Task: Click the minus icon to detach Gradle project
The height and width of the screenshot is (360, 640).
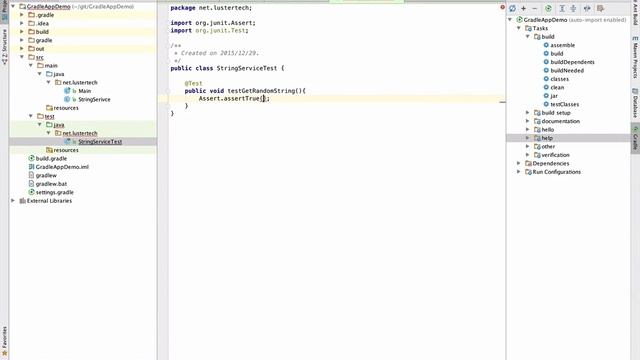Action: tap(535, 9)
